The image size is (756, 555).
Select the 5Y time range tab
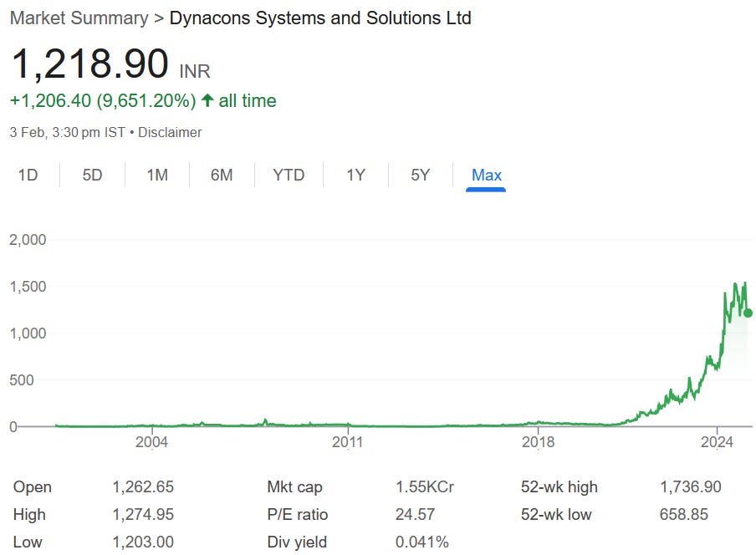[x=421, y=175]
